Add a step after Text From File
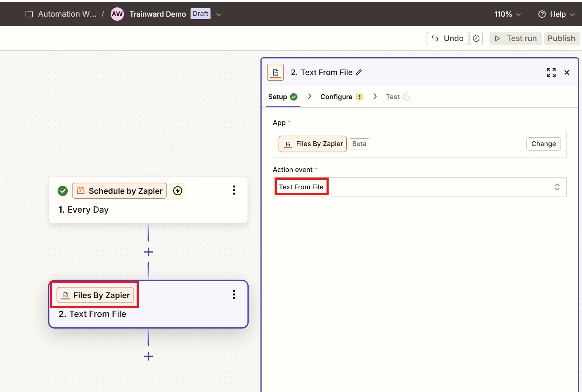This screenshot has width=582, height=392. 148,356
